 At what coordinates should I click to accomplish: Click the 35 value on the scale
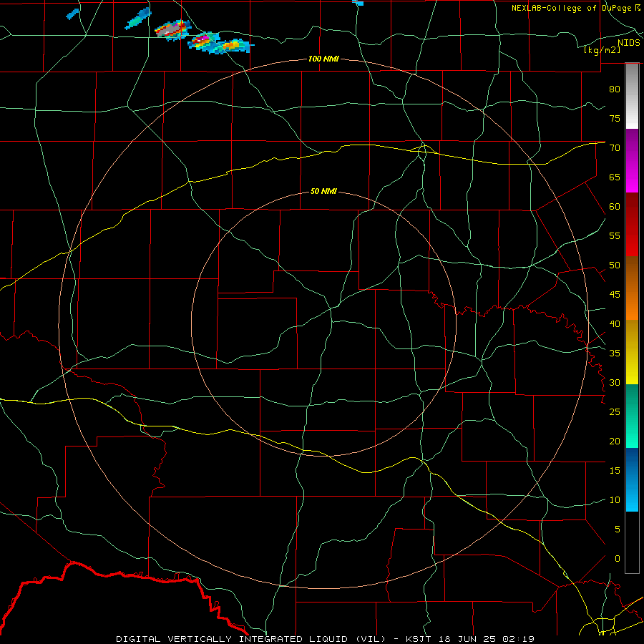point(615,353)
